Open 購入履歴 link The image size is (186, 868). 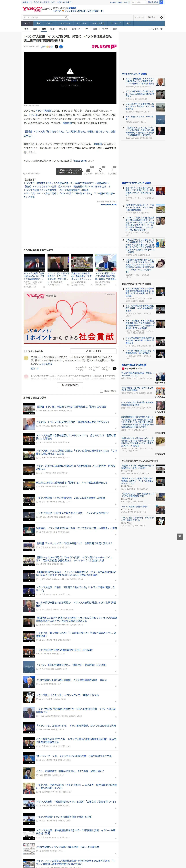click(x=152, y=18)
